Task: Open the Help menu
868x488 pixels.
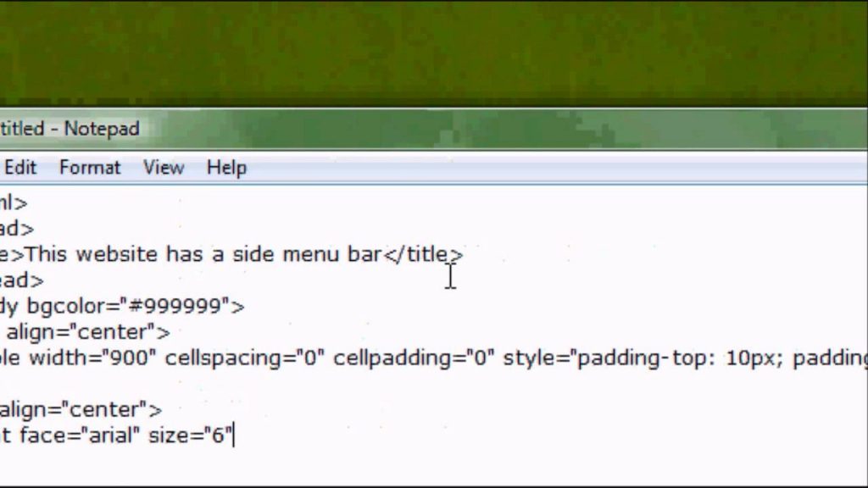Action: tap(225, 167)
